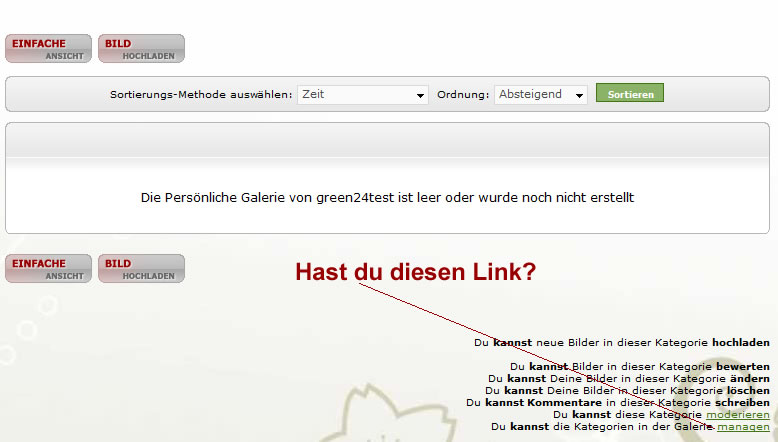Click the top Bild hochladen button

141,49
